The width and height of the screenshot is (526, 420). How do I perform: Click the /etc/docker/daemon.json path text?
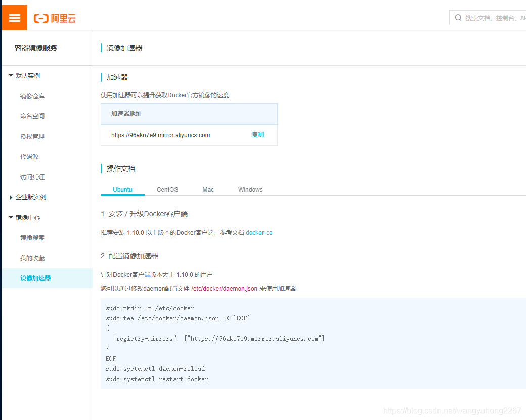[225, 289]
